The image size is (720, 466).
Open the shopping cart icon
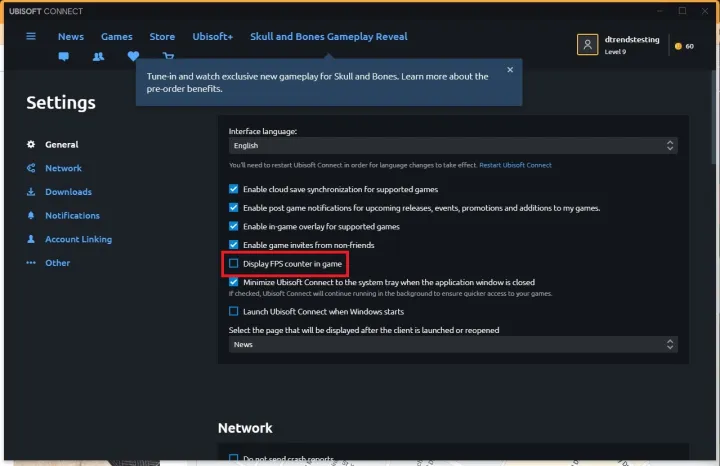coord(167,57)
